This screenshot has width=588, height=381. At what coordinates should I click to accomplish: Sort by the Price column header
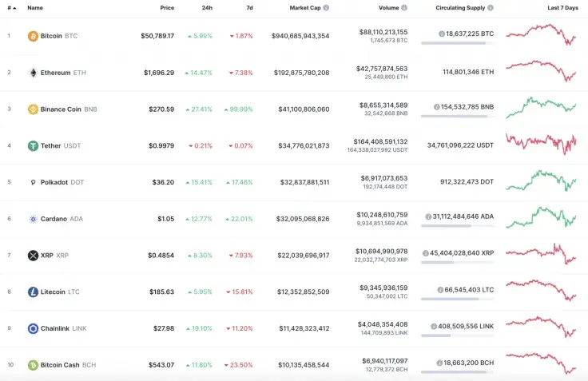pyautogui.click(x=167, y=7)
